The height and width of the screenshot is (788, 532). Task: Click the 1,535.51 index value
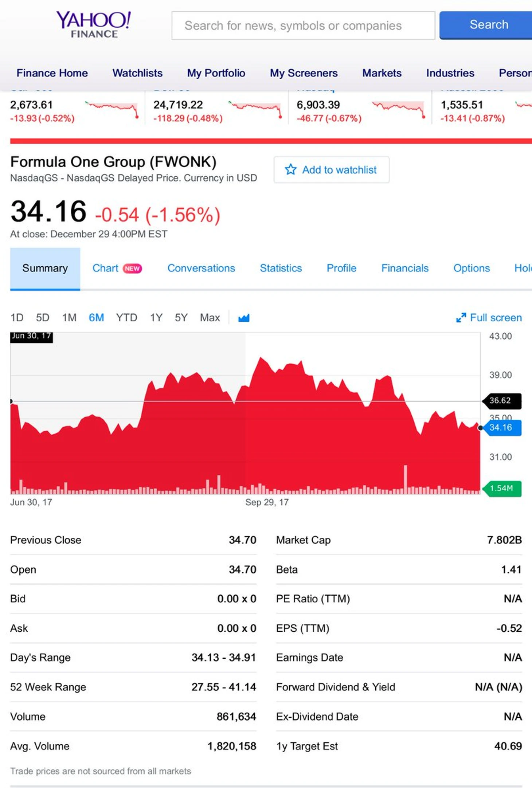pyautogui.click(x=462, y=105)
